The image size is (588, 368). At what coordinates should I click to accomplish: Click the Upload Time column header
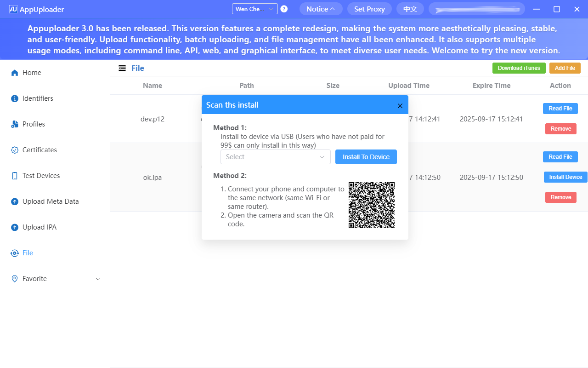point(409,86)
